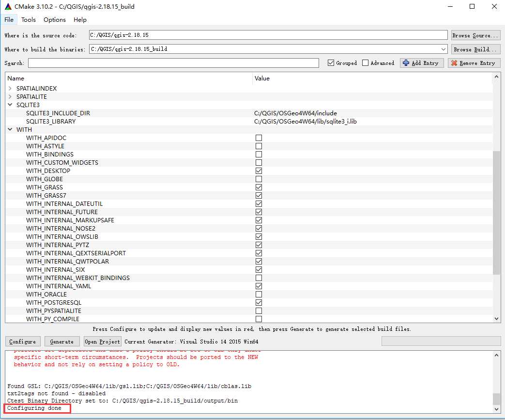The height and width of the screenshot is (420, 505).
Task: Open the Tools menu
Action: coord(29,20)
